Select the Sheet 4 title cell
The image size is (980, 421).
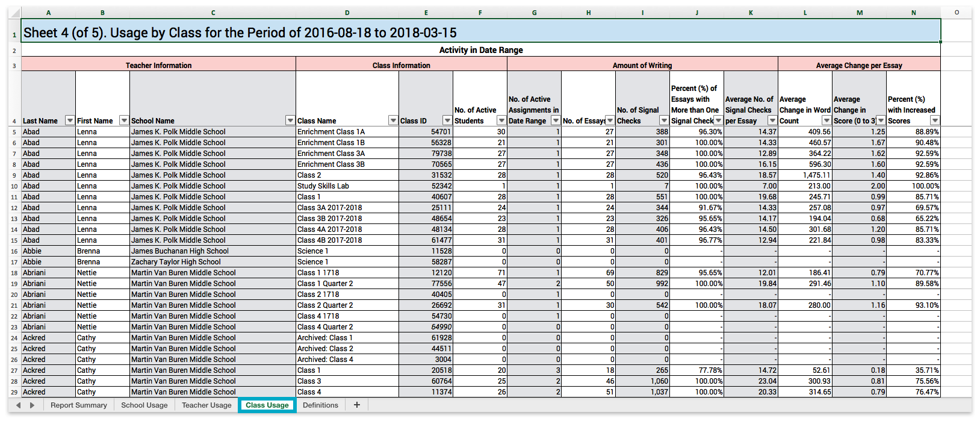point(481,31)
